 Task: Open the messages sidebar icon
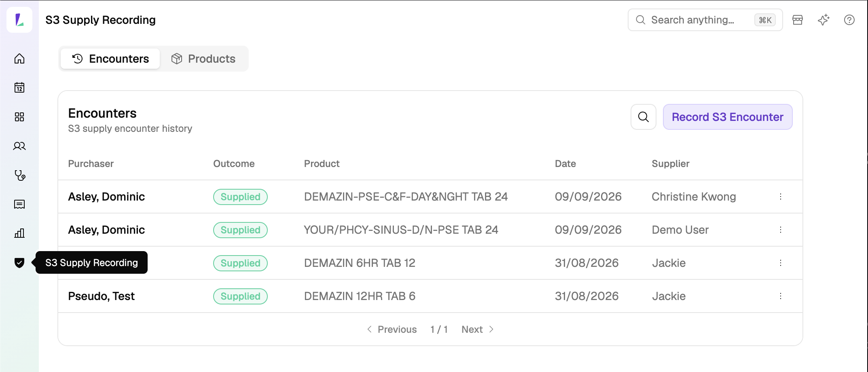pos(19,204)
